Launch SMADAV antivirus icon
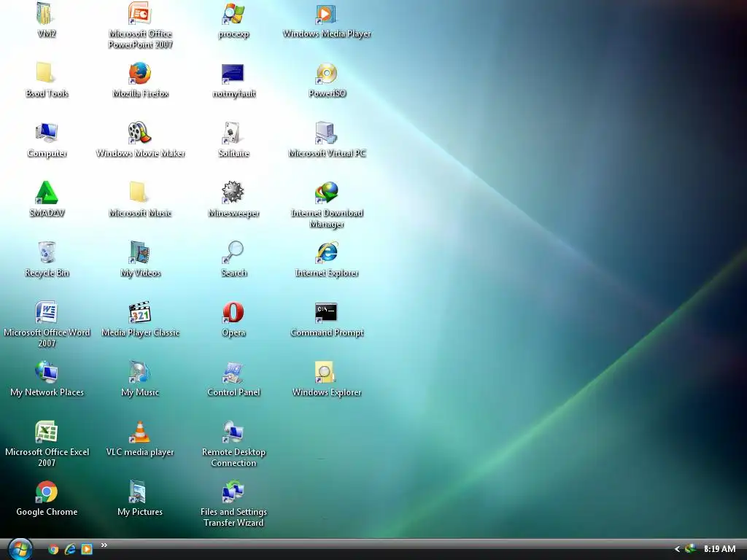The image size is (747, 560). 46,192
